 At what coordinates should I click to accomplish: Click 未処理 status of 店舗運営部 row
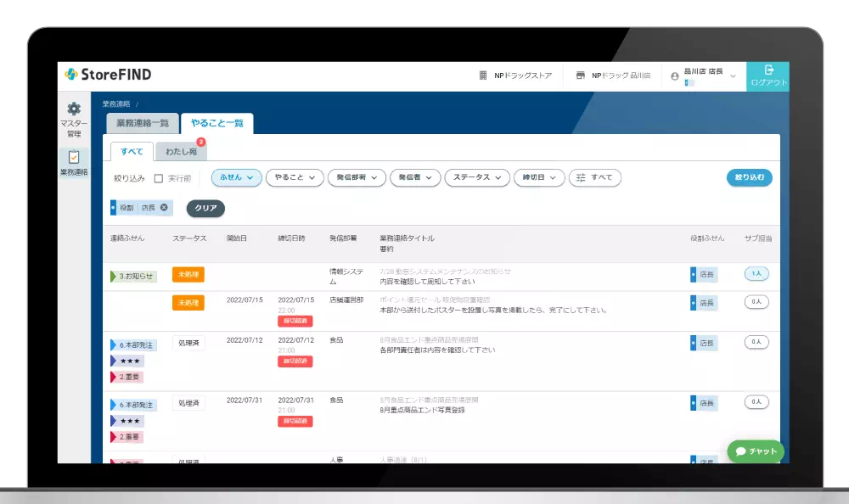(188, 303)
